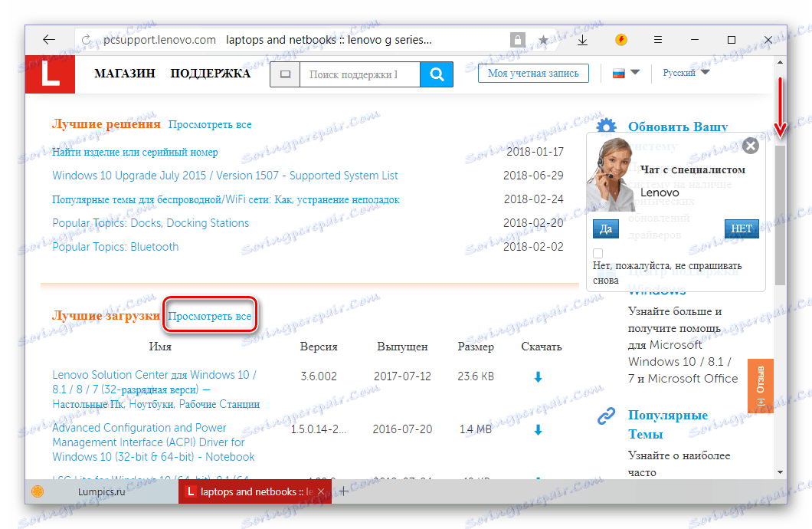The width and height of the screenshot is (812, 529).
Task: Open Popular Topics: Docks, Docking Stations
Action: [x=151, y=223]
